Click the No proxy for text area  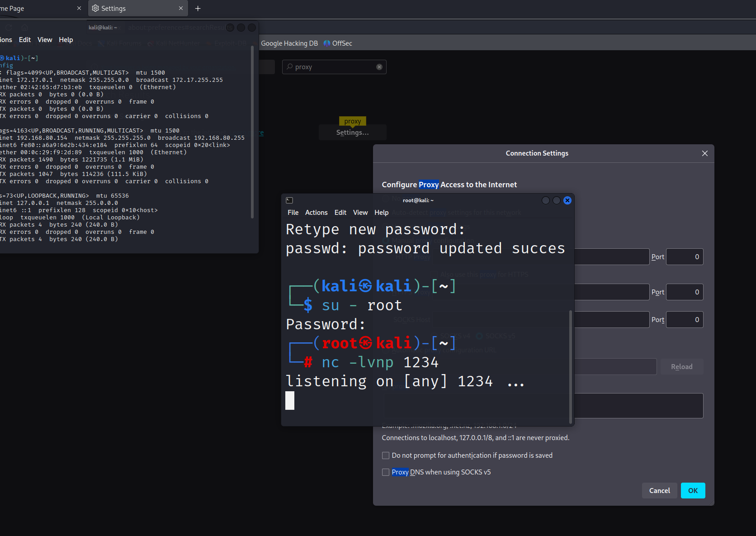543,406
